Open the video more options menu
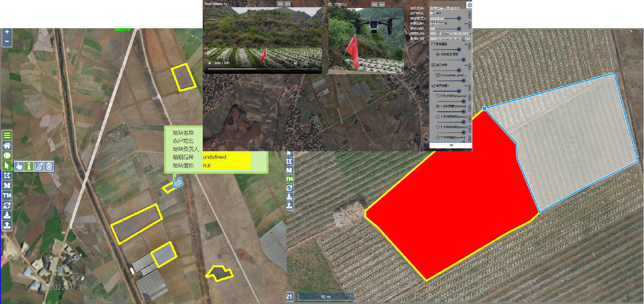 point(316,63)
